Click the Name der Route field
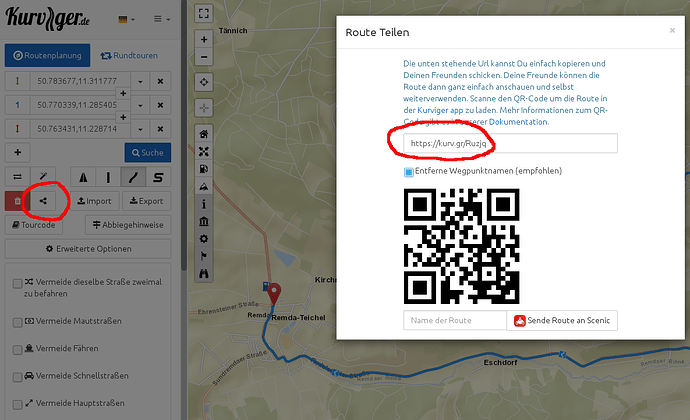Viewport: 690px width, 420px height. click(x=455, y=321)
